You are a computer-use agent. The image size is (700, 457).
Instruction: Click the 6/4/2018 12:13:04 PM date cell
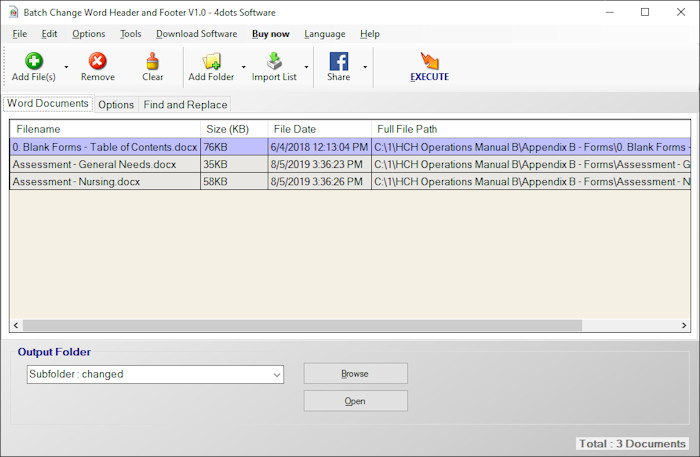[319, 147]
